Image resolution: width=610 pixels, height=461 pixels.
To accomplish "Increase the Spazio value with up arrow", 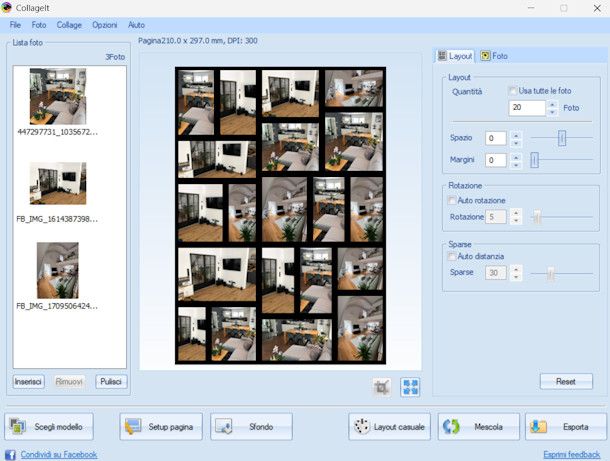I will click(x=516, y=134).
